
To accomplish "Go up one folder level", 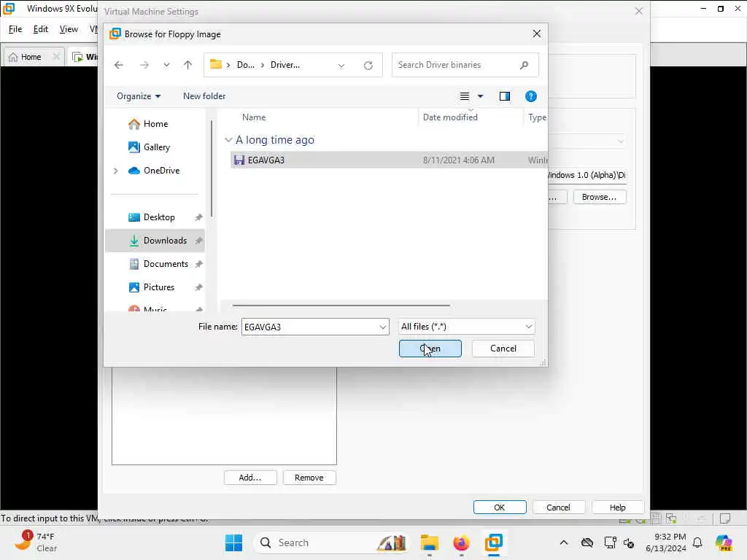I will coord(187,65).
